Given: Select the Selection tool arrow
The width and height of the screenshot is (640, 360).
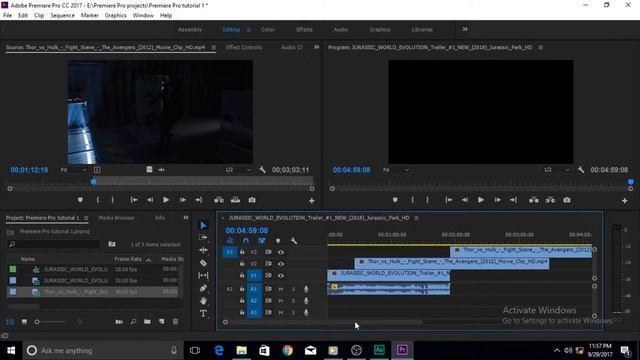Looking at the screenshot, I should click(203, 225).
